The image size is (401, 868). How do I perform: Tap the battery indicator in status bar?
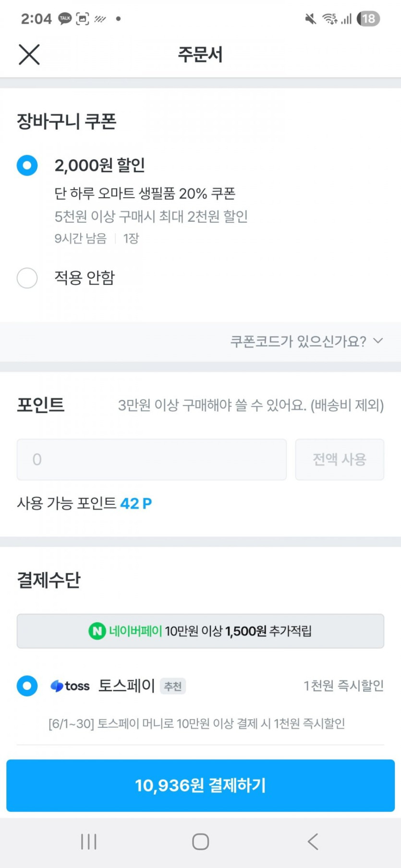(x=368, y=19)
